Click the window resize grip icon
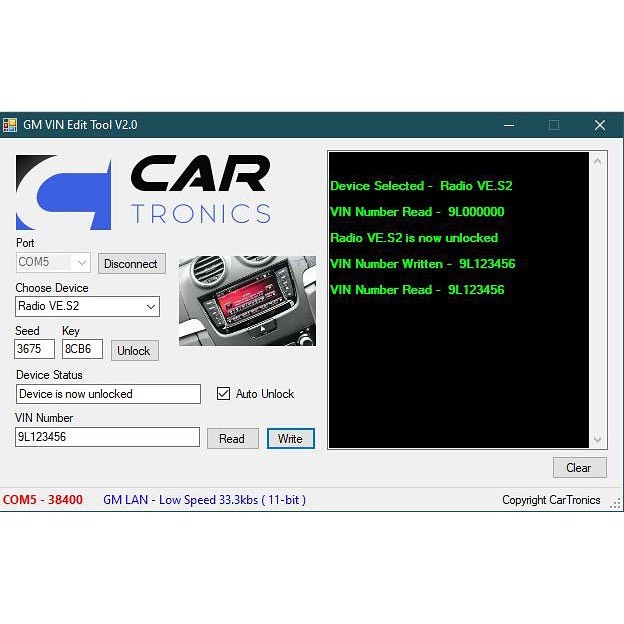The width and height of the screenshot is (624, 624). click(x=615, y=503)
